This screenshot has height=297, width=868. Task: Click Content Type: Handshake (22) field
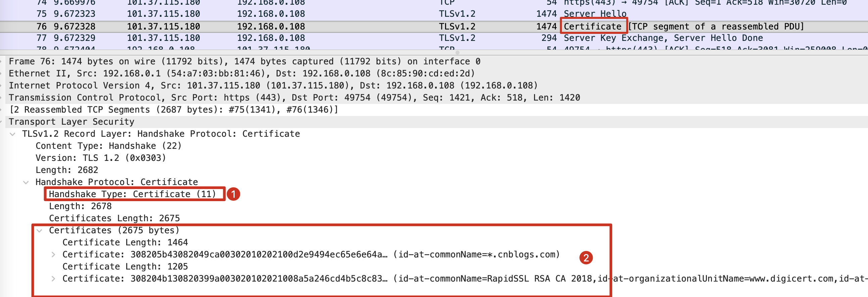[108, 146]
